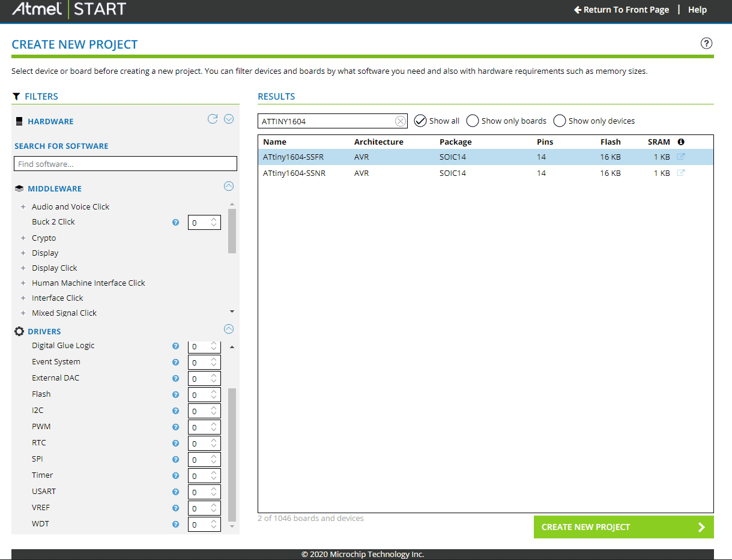Open the page help question mark icon

tap(707, 43)
